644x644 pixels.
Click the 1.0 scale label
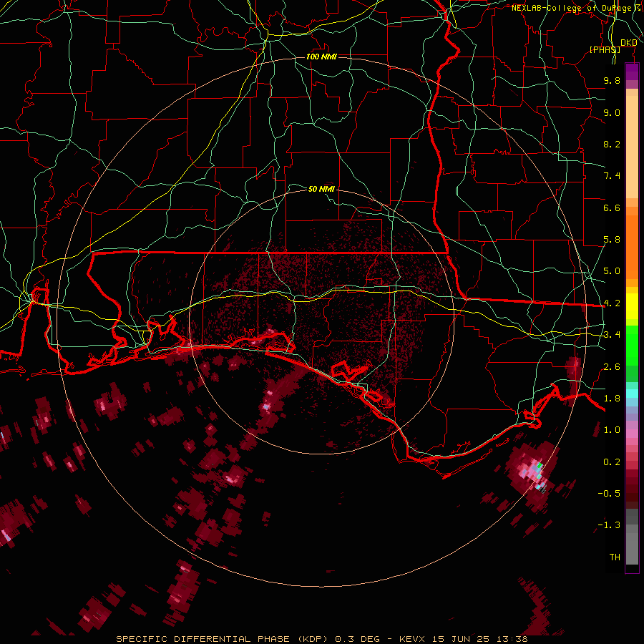coord(612,430)
